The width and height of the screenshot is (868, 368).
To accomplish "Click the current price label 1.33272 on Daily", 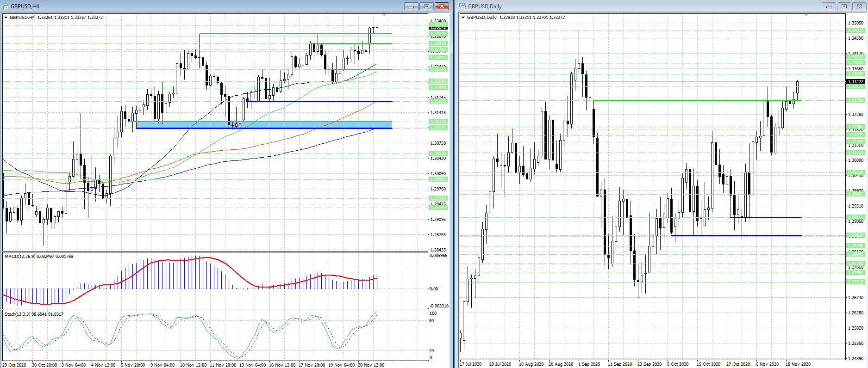I will (x=855, y=81).
